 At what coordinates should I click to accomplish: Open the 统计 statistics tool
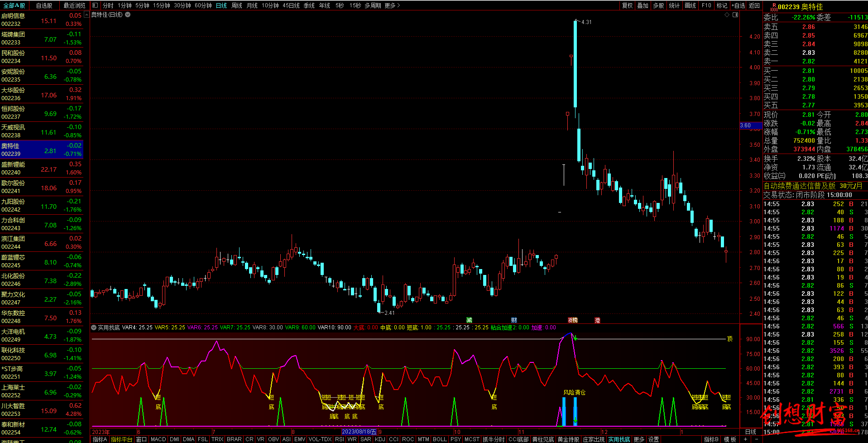click(x=675, y=5)
